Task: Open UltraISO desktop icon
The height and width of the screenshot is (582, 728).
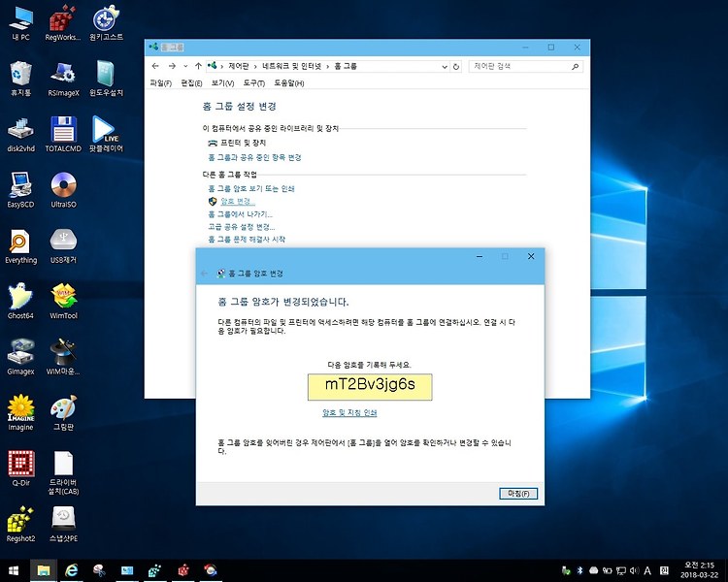Action: 64,190
